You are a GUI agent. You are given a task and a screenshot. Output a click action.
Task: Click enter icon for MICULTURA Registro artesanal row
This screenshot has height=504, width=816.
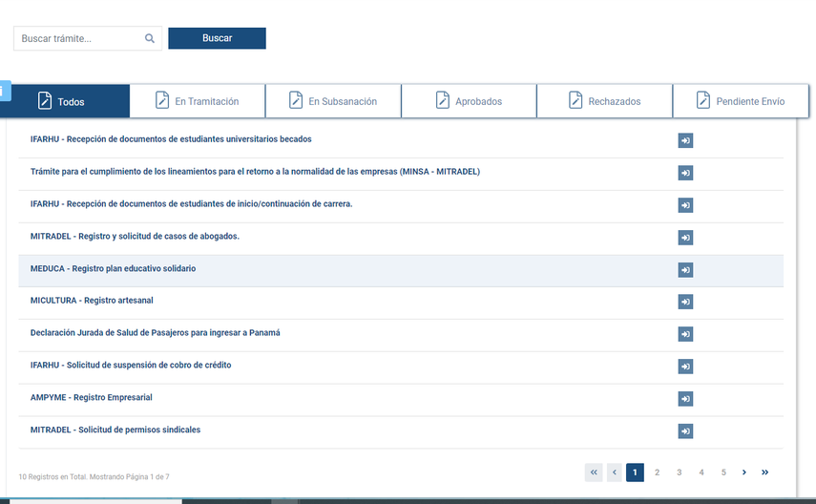685,302
